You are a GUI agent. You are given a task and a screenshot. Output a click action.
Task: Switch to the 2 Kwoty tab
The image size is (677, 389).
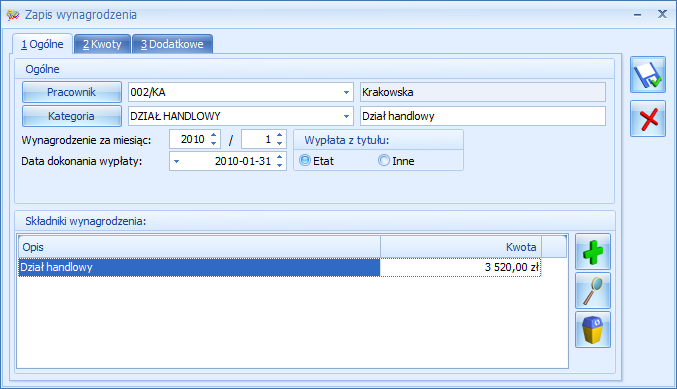pos(102,44)
